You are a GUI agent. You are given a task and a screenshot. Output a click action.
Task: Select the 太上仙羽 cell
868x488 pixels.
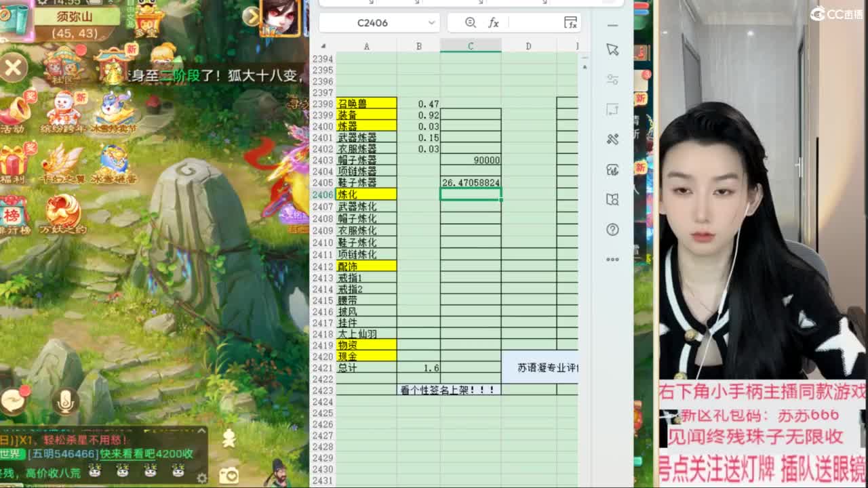click(x=366, y=333)
